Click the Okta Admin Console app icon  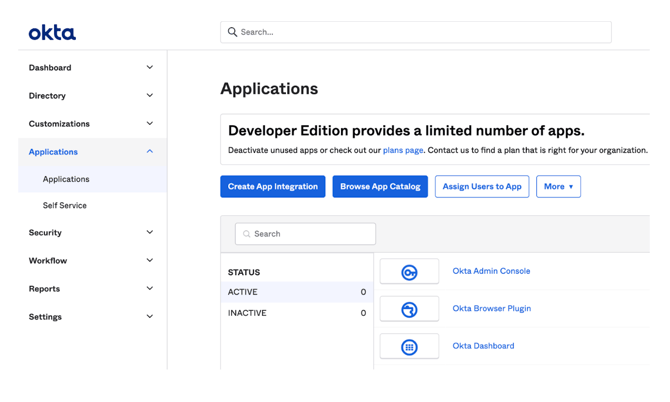pyautogui.click(x=409, y=272)
